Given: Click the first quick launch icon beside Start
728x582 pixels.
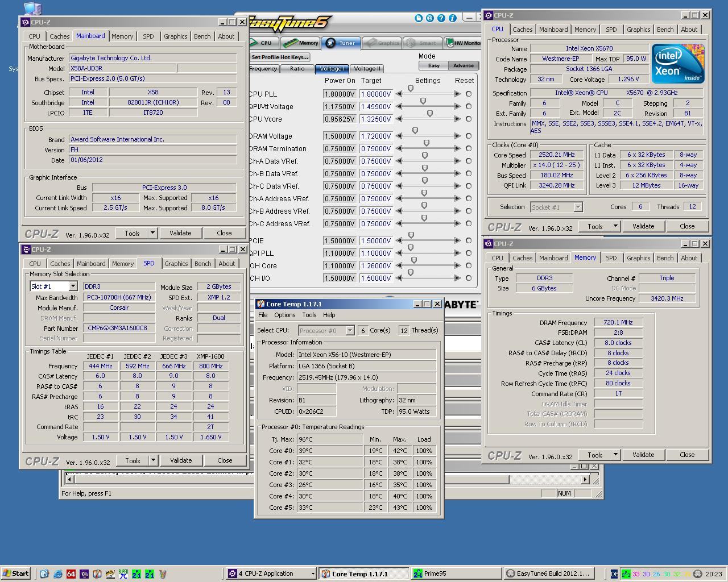Looking at the screenshot, I should (44, 574).
